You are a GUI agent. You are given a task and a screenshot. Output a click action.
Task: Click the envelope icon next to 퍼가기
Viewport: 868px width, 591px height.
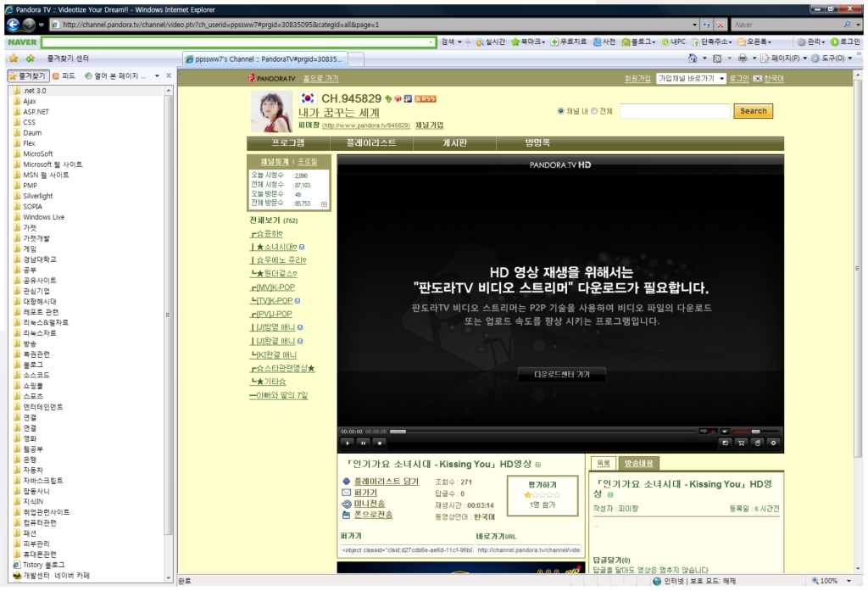347,493
